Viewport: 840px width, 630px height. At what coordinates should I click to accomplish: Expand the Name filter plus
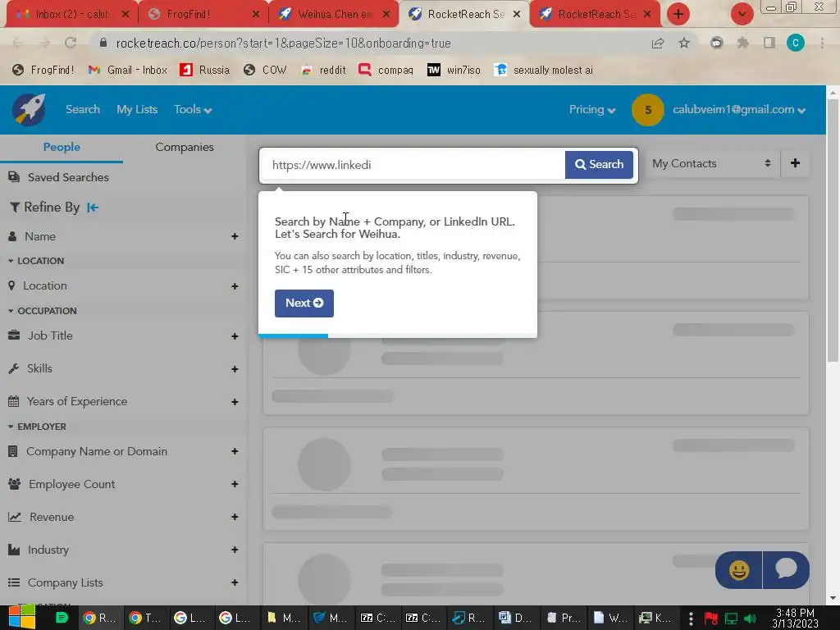235,236
